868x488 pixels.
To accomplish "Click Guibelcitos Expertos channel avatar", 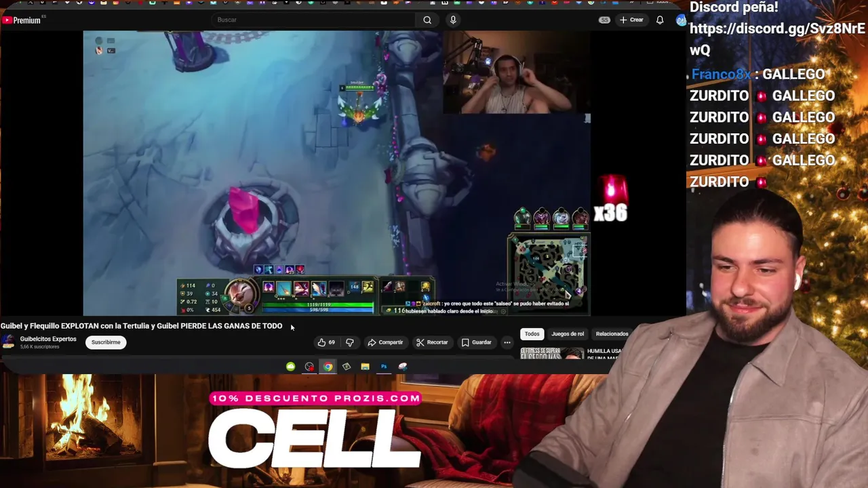I will (8, 342).
